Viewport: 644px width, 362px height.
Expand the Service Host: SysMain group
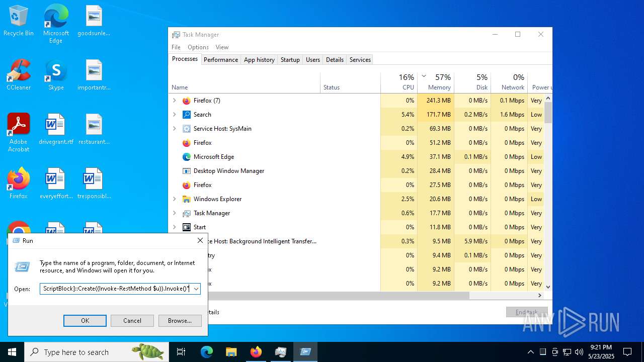point(175,129)
